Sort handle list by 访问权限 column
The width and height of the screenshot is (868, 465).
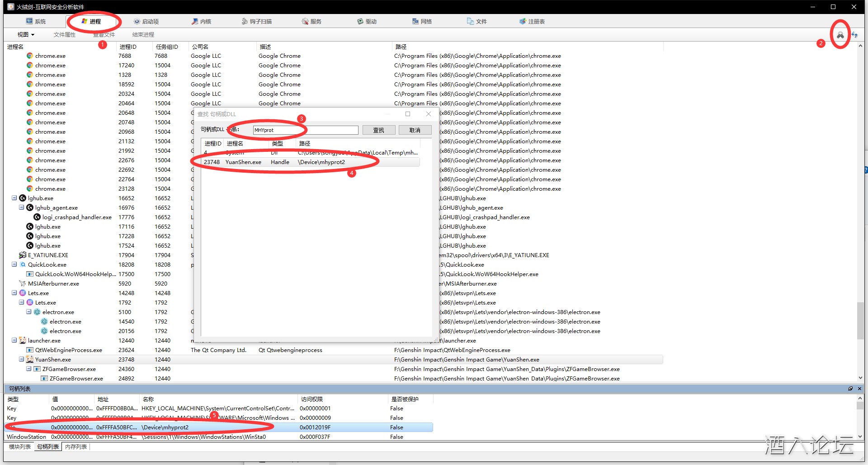312,399
